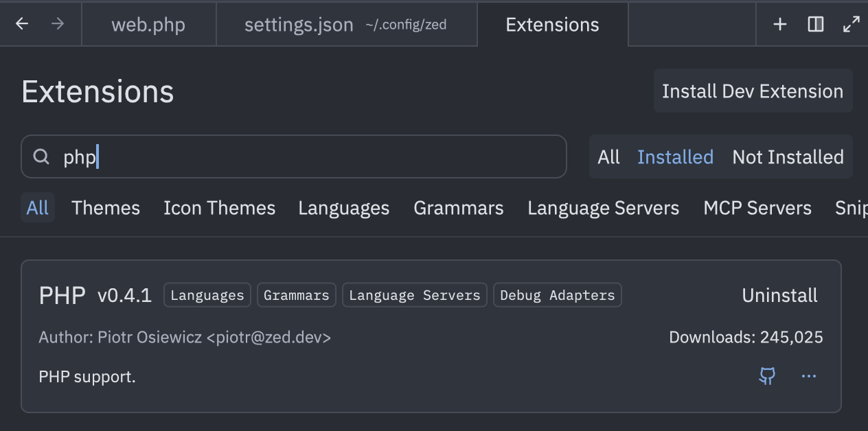Click the Debug Adapters tag on PHP card

click(x=558, y=295)
